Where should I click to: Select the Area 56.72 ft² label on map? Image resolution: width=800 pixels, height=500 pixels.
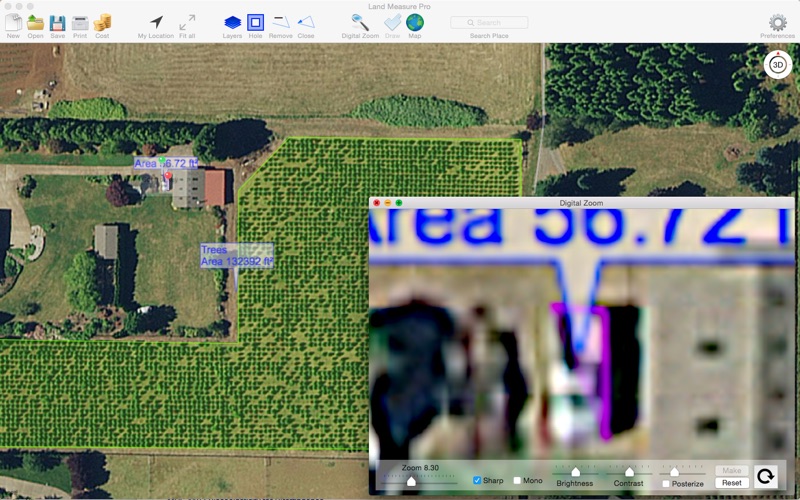click(x=165, y=163)
